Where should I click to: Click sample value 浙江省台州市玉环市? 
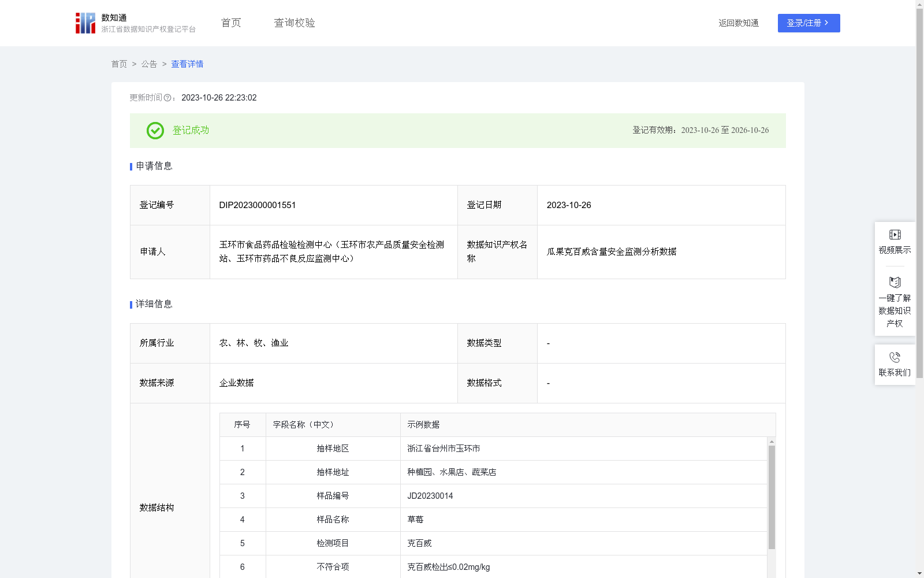point(444,449)
